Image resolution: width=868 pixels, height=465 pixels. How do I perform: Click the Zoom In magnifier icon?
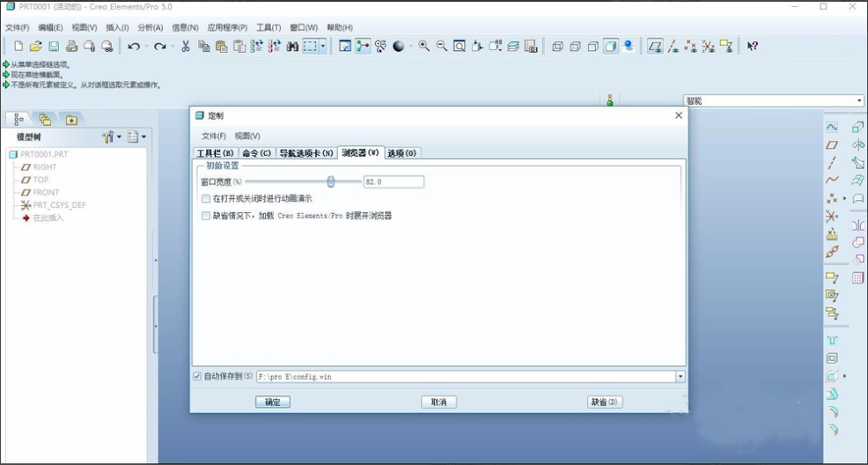click(x=424, y=47)
